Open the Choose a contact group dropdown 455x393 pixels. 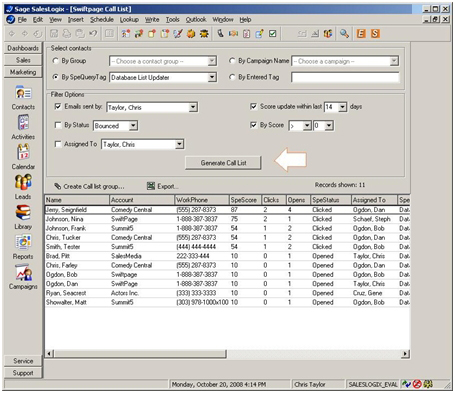[x=212, y=61]
